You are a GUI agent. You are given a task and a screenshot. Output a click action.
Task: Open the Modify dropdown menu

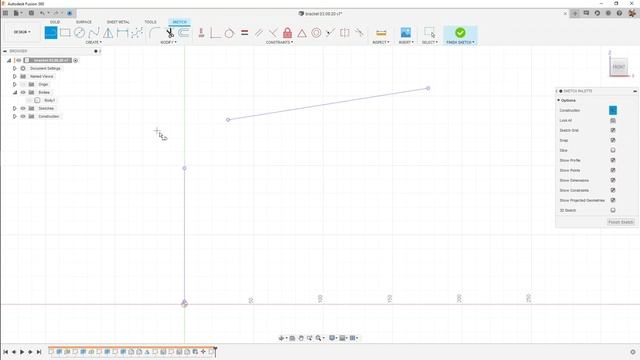pyautogui.click(x=168, y=42)
